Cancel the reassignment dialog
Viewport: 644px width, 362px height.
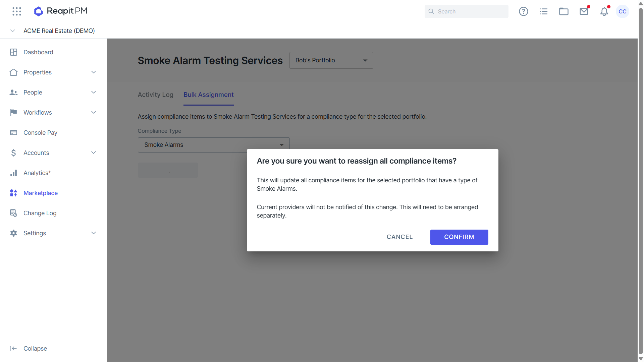[400, 237]
